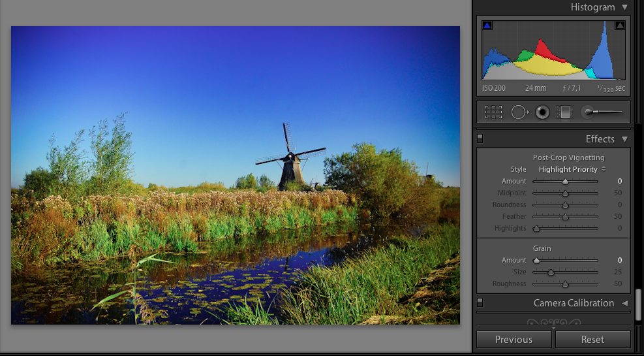Viewport: 644px width, 356px height.
Task: Adjust the vignetting Amount slider
Action: [x=565, y=182]
